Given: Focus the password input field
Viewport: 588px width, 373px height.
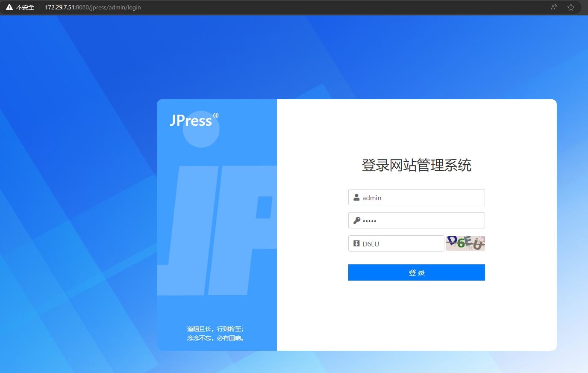Looking at the screenshot, I should (417, 220).
